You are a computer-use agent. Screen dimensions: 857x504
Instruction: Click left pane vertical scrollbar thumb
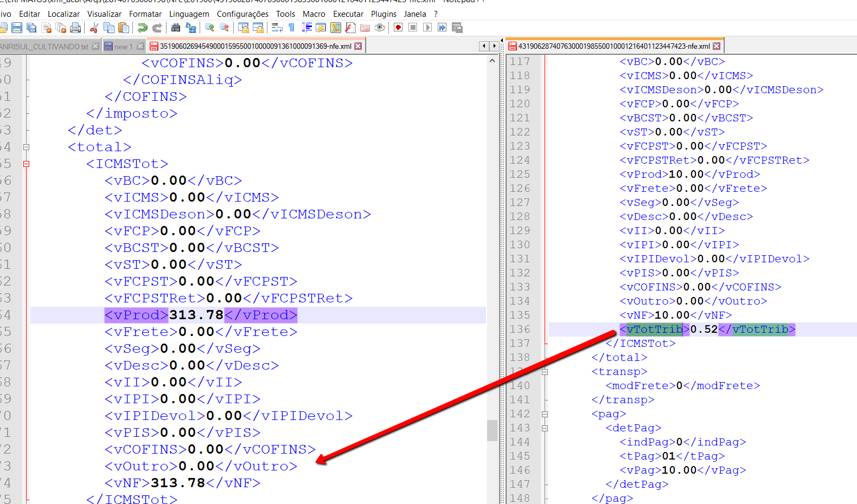tap(492, 430)
